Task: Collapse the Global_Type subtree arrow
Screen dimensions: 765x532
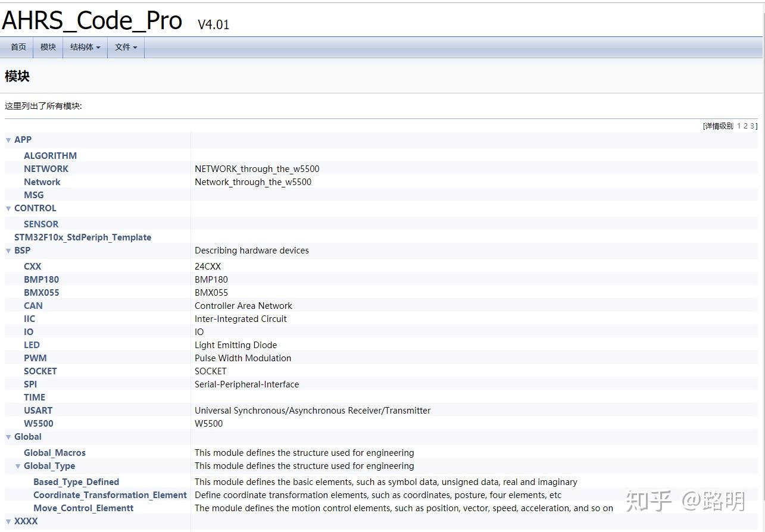Action: [18, 466]
